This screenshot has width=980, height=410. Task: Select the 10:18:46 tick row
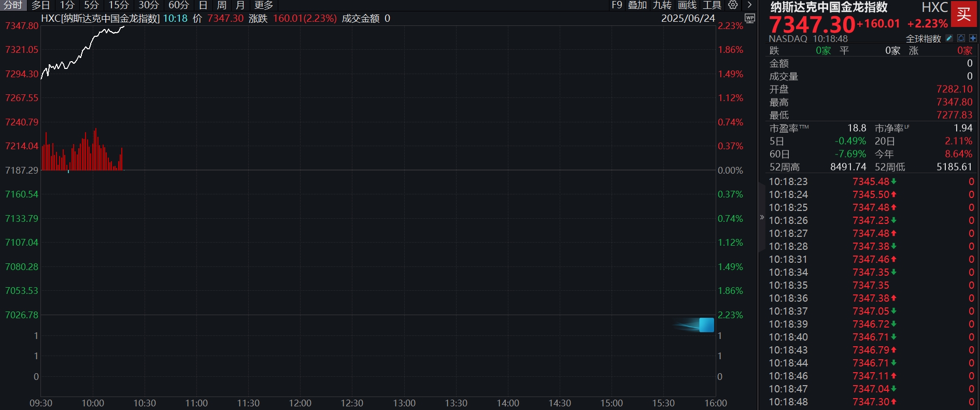pos(871,376)
